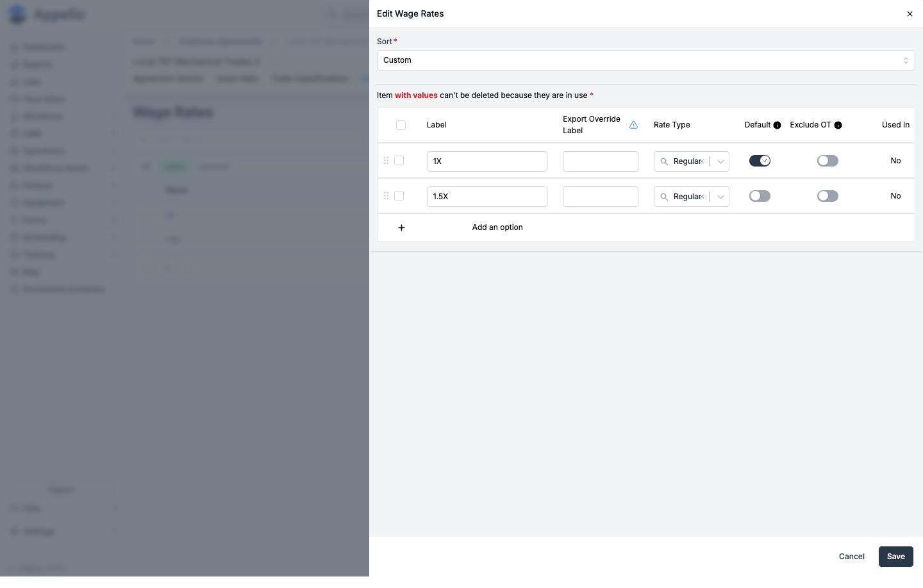Viewport: 923px width, 588px height.
Task: Click the Default column info icon
Action: click(777, 125)
